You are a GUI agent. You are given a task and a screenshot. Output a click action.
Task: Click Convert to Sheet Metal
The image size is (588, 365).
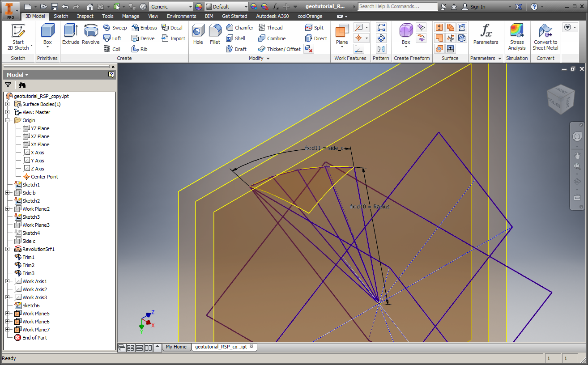tap(545, 37)
